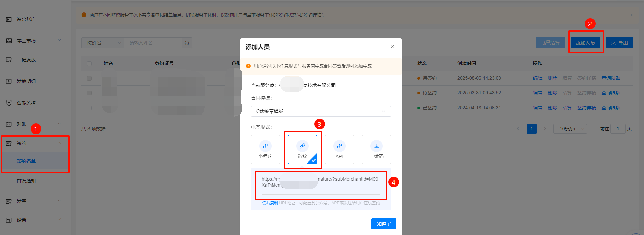
Task: Select the API e-sign option icon
Action: [339, 146]
